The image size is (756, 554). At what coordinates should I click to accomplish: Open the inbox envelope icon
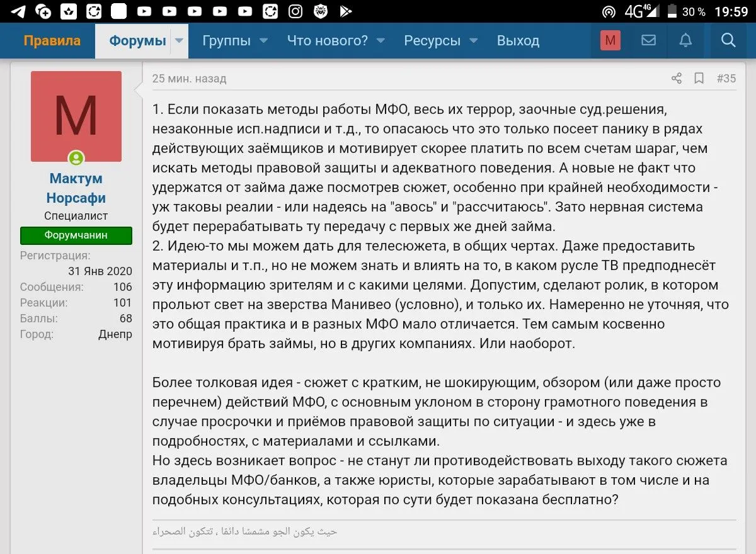coord(648,41)
